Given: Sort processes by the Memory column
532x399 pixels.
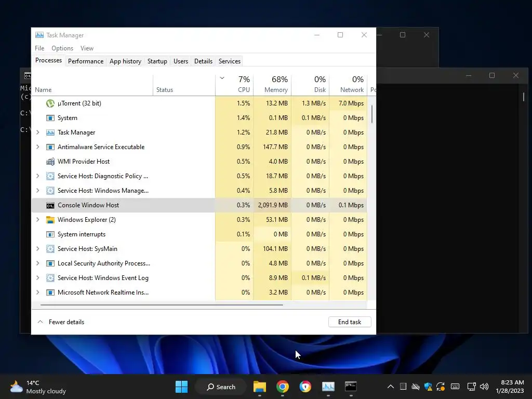Looking at the screenshot, I should pos(272,85).
